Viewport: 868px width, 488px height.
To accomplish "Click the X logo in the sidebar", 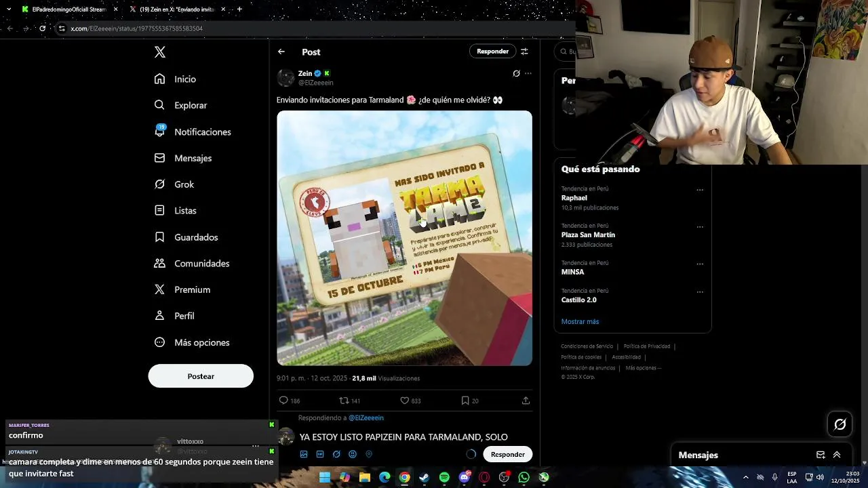I will coord(160,52).
